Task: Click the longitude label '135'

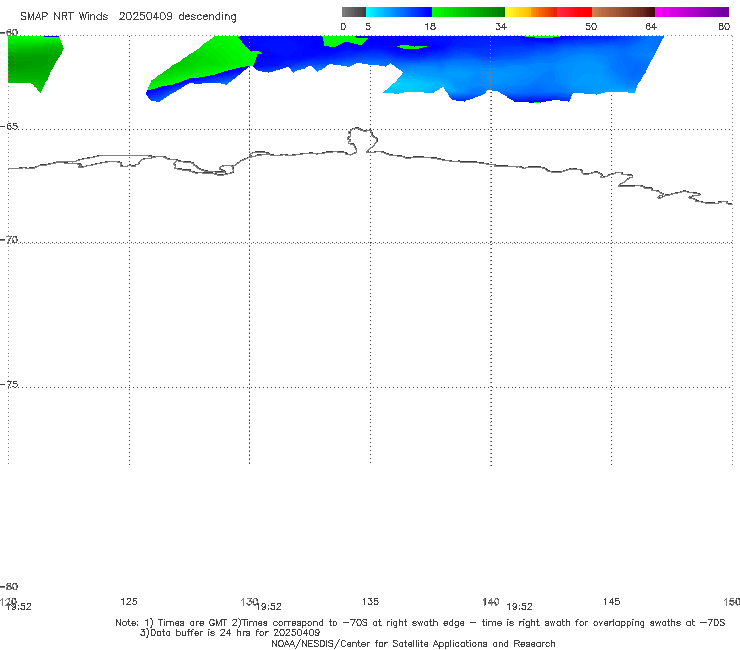Action: point(370,601)
